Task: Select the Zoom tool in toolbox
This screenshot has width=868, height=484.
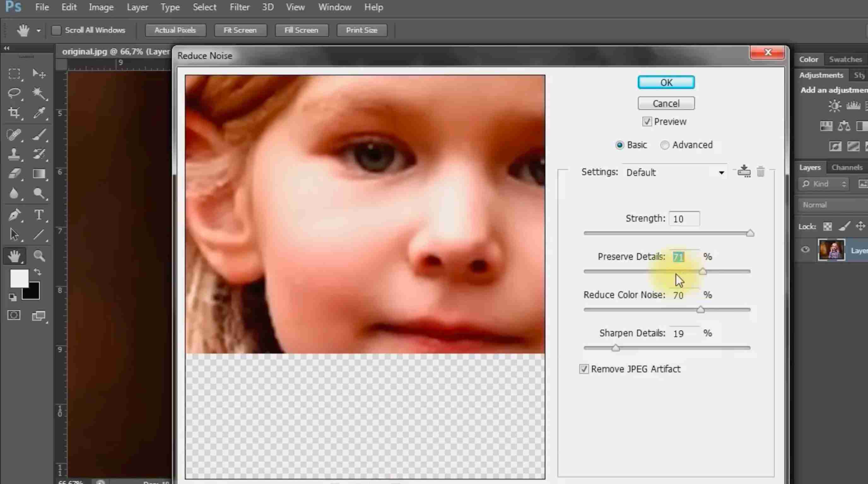Action: click(39, 256)
